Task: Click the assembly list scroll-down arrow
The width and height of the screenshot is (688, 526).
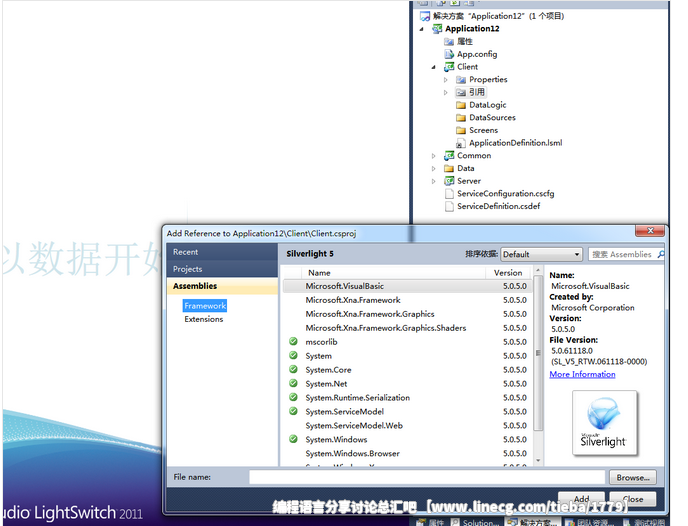Action: tap(538, 461)
